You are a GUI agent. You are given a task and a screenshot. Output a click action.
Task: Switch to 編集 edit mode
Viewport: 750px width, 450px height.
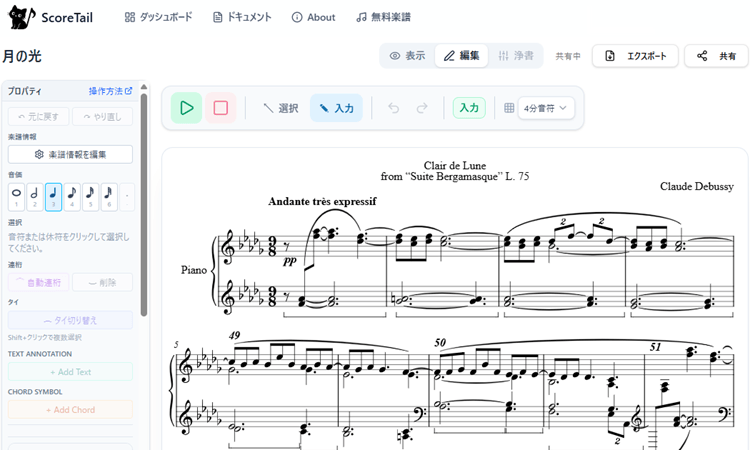tap(461, 56)
